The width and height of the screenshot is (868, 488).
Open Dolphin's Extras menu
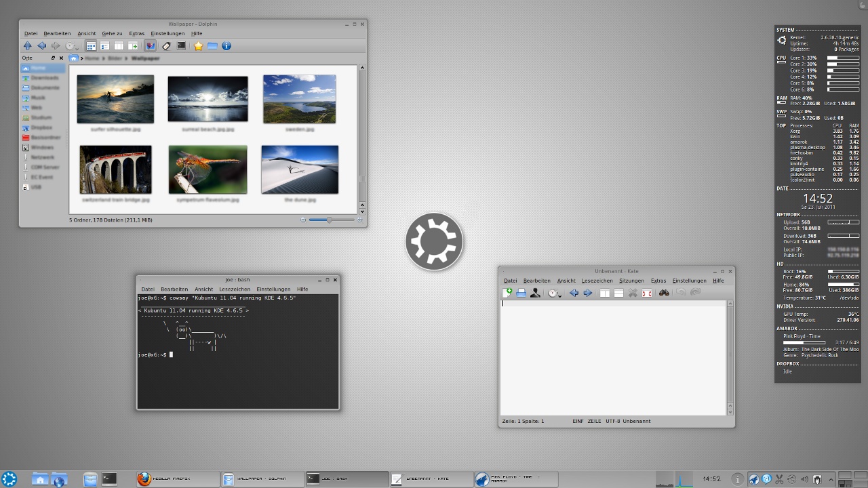click(x=137, y=33)
